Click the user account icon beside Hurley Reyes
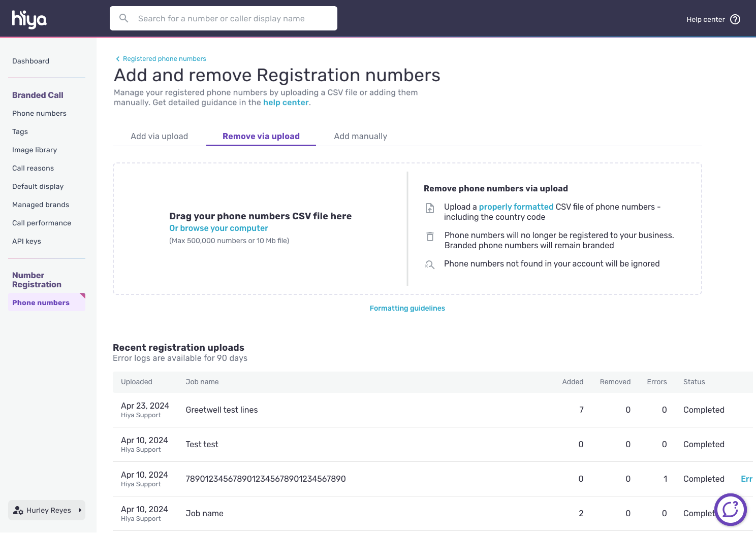The image size is (756, 534). click(18, 510)
